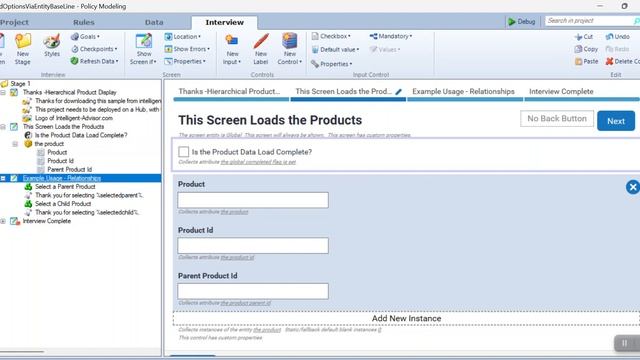640x360 pixels.
Task: Click the New Control icon
Action: [x=289, y=41]
